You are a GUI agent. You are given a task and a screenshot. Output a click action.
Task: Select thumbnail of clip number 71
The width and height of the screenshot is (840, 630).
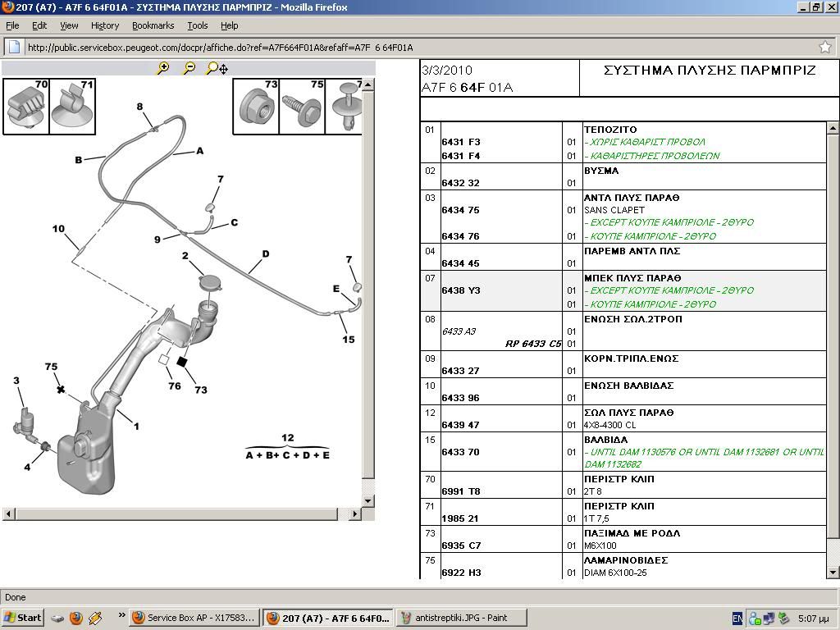pos(72,106)
